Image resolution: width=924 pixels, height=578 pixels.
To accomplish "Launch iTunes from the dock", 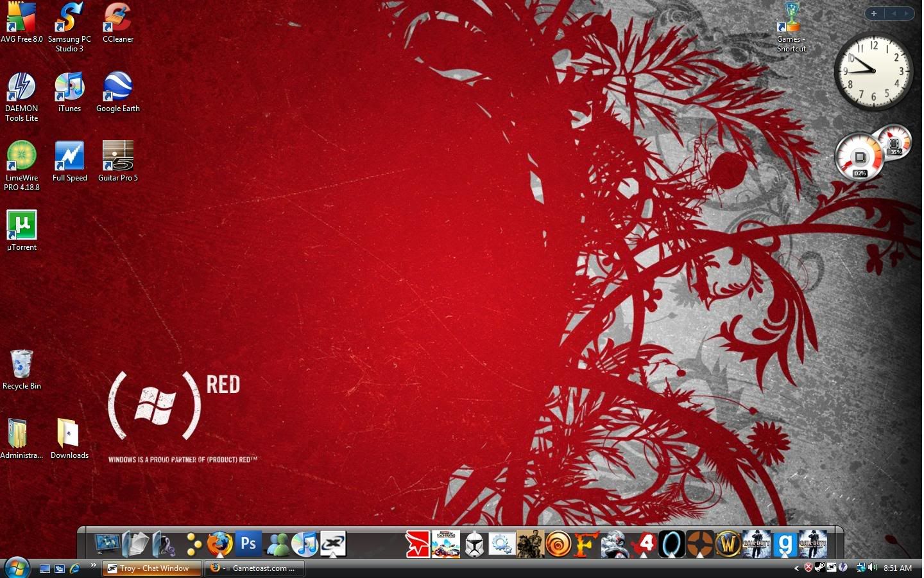I will [305, 544].
